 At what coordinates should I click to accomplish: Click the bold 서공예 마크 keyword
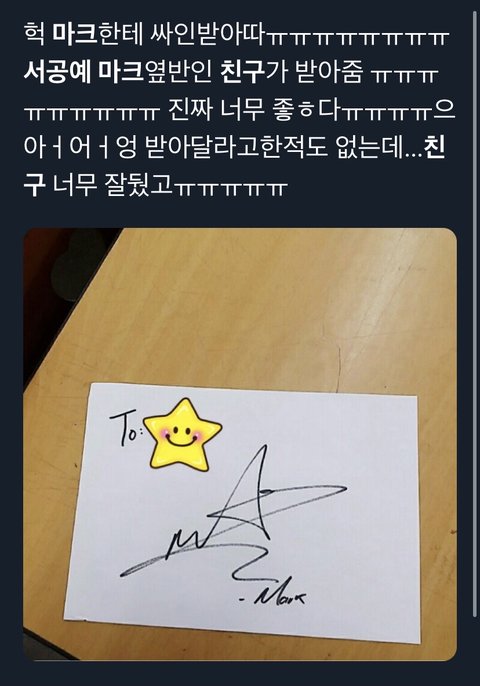point(84,72)
